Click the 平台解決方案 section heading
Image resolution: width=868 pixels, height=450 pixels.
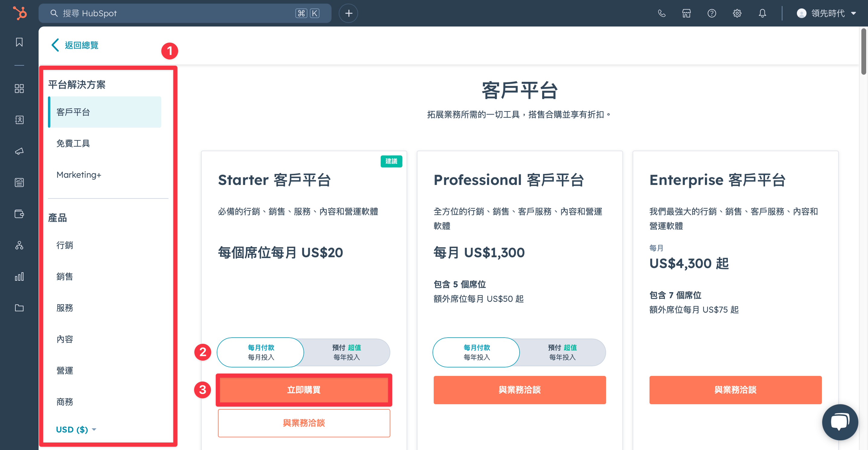coord(77,84)
